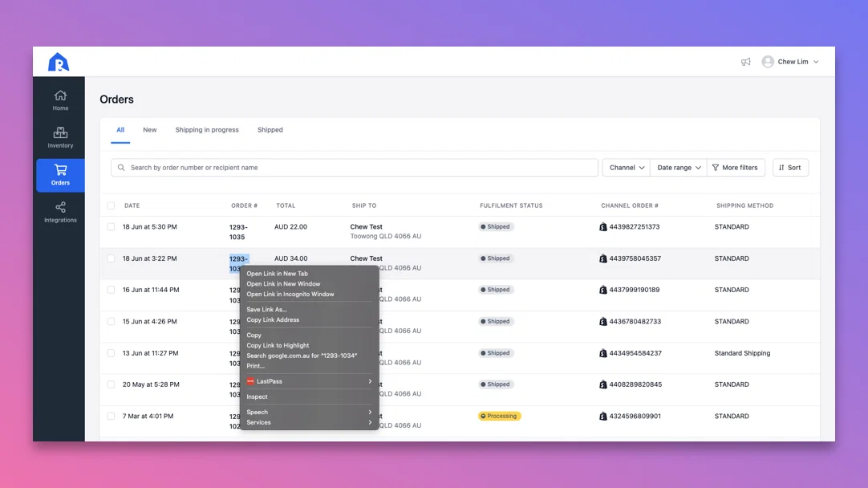The width and height of the screenshot is (868, 488).
Task: Click the search magnifier icon
Action: coord(121,167)
